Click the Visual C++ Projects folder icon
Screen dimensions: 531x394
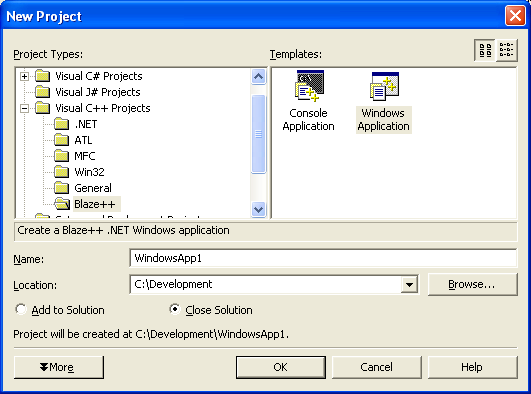click(43, 108)
